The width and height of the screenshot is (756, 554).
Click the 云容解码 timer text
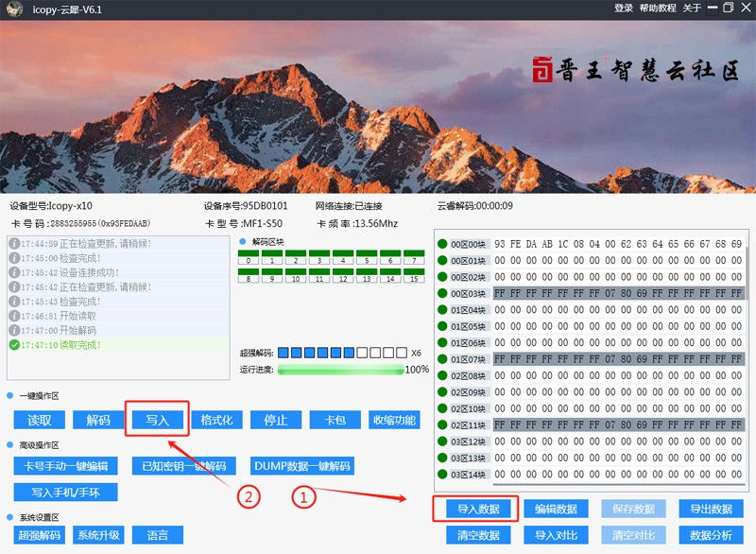pyautogui.click(x=475, y=206)
